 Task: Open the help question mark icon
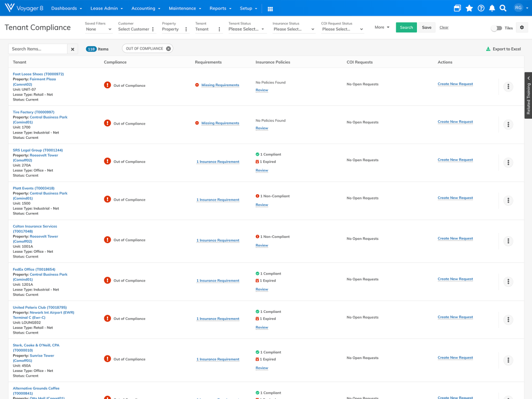pos(481,8)
